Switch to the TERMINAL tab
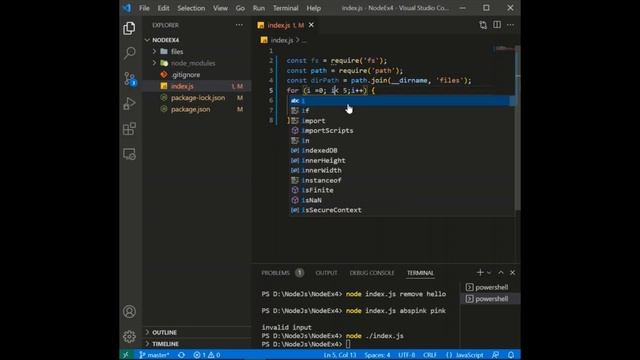Image resolution: width=640 pixels, height=360 pixels. pyautogui.click(x=420, y=273)
